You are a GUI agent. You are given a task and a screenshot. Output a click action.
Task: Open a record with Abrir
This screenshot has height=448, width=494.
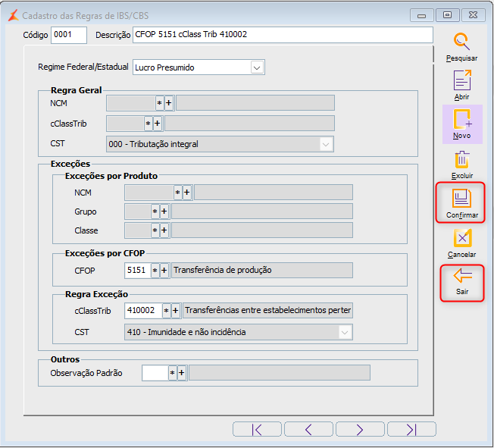[x=462, y=85]
